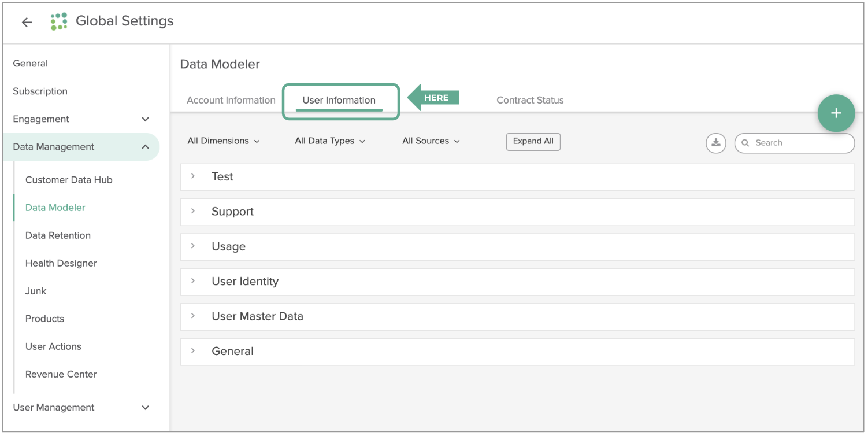The width and height of the screenshot is (868, 436).
Task: Focus the Search input field
Action: 794,143
